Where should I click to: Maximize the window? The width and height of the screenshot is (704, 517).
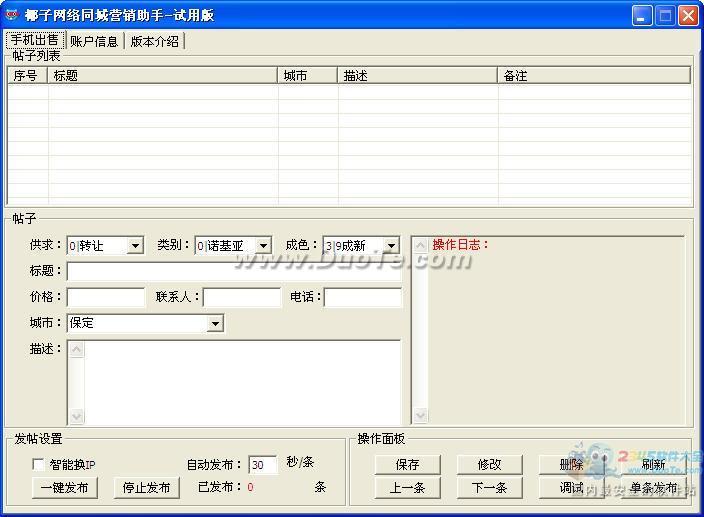(x=665, y=16)
